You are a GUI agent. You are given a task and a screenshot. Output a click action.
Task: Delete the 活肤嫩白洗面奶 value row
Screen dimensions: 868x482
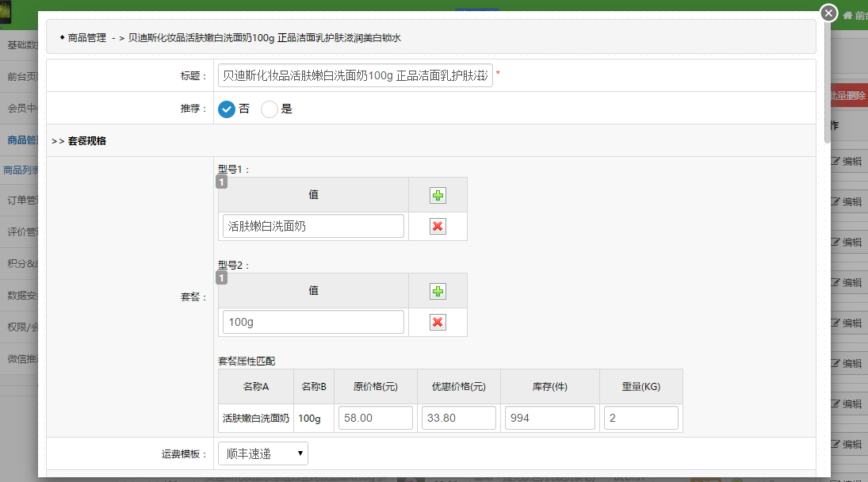(x=438, y=227)
